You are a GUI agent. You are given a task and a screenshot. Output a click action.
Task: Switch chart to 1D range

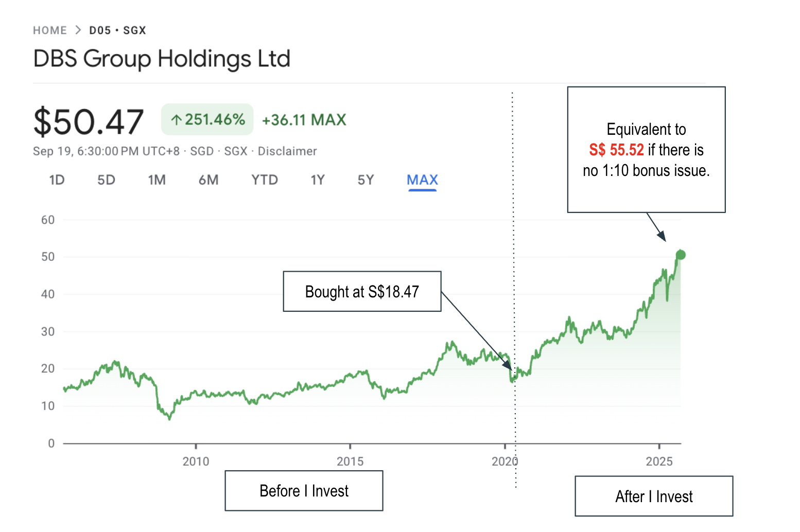click(x=57, y=180)
